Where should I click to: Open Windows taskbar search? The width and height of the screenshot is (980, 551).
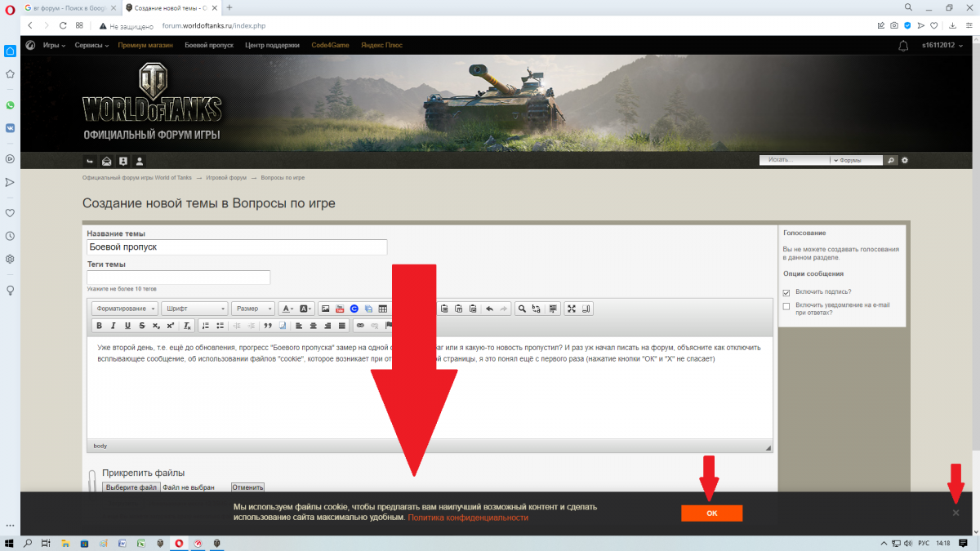pos(29,543)
